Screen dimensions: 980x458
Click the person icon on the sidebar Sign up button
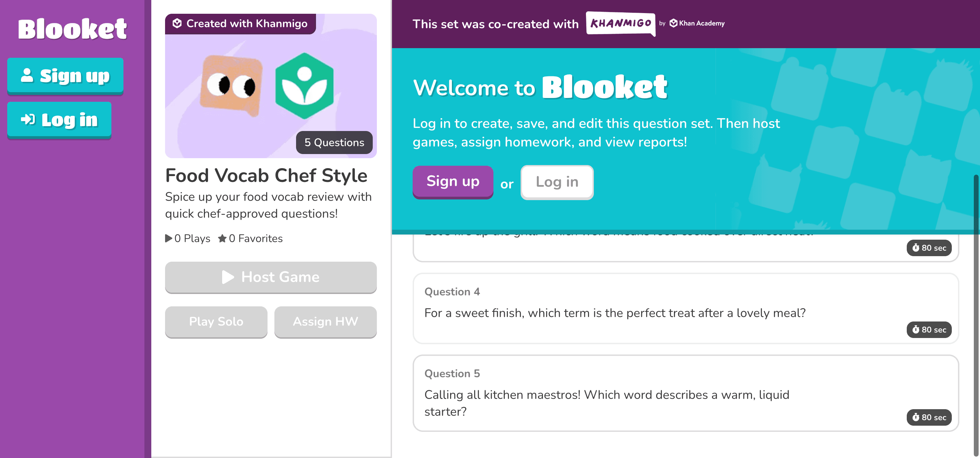pyautogui.click(x=26, y=75)
